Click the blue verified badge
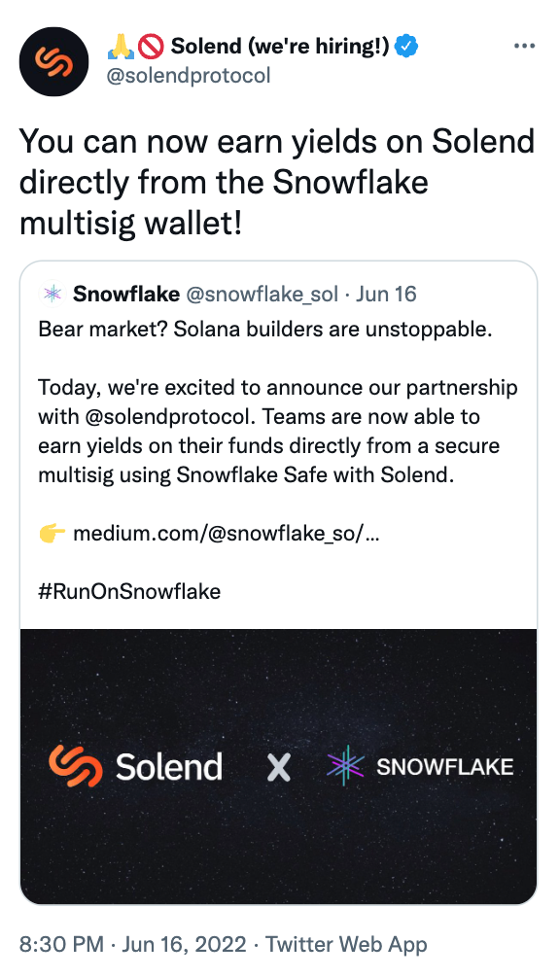 (x=407, y=46)
